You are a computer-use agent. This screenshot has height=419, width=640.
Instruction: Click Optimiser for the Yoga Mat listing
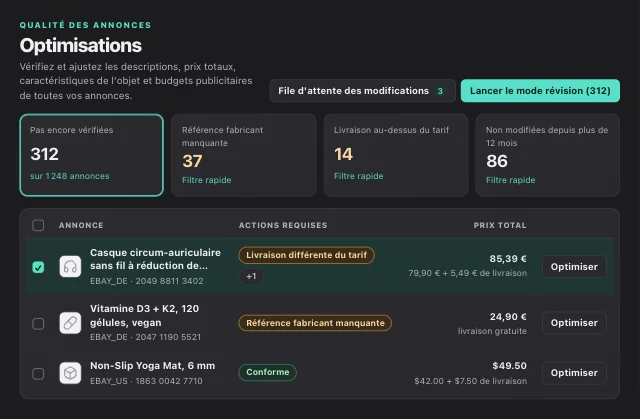(574, 373)
